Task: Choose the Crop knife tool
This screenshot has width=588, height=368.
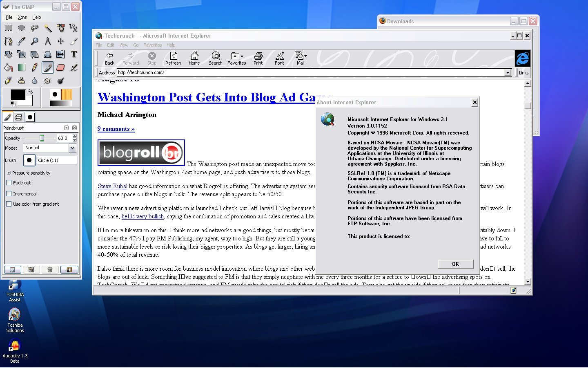Action: (73, 41)
